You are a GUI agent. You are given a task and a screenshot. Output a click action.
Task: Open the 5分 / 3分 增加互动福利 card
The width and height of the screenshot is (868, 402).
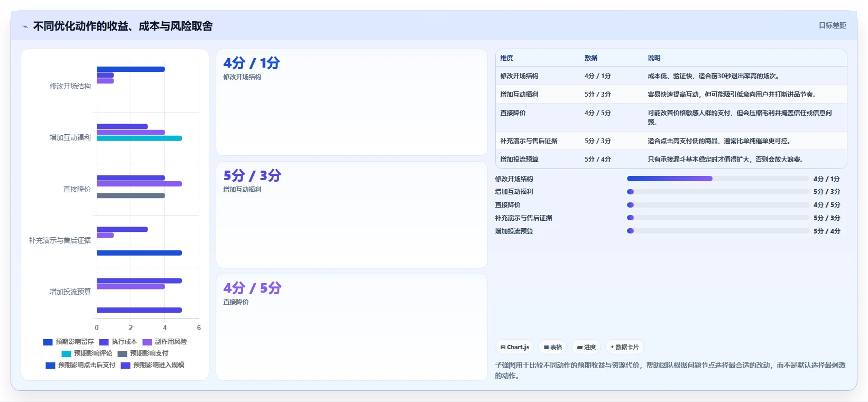pos(352,215)
